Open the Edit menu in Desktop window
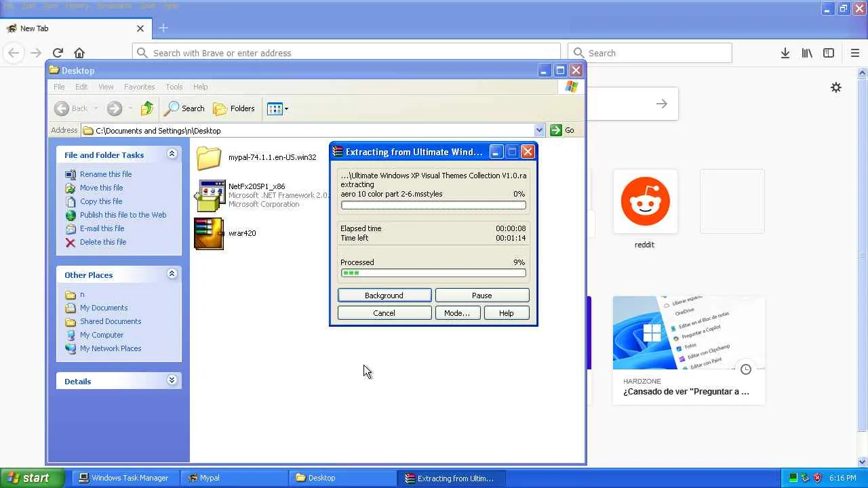The height and width of the screenshot is (488, 868). coord(81,87)
